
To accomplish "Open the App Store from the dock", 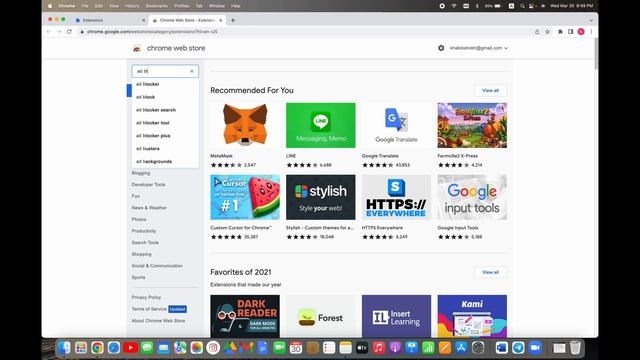I will 461,347.
